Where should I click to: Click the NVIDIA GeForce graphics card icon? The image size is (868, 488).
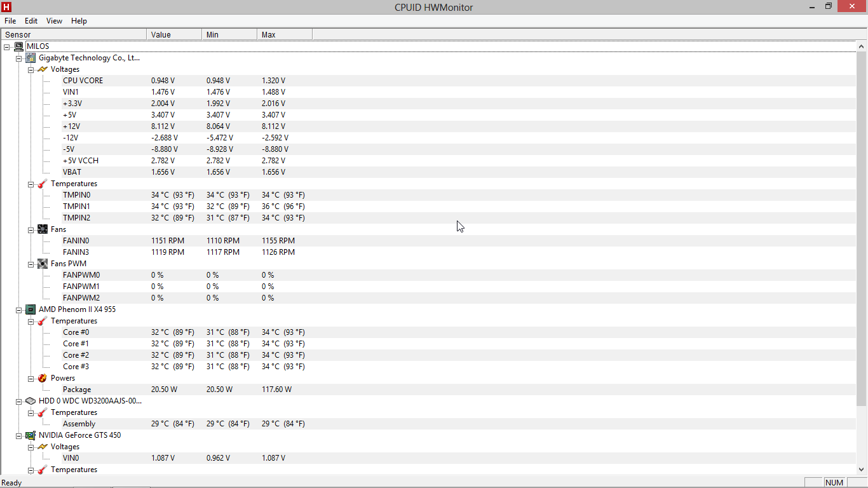(31, 435)
